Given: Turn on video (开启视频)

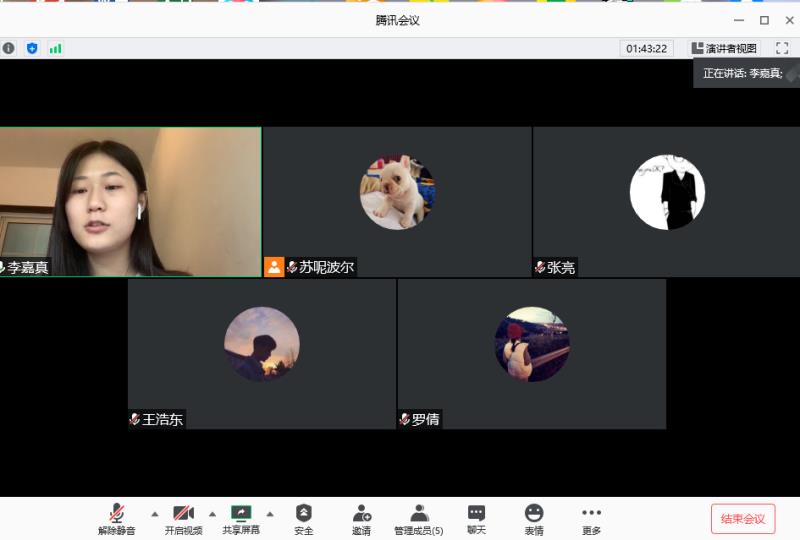Looking at the screenshot, I should coord(183,519).
